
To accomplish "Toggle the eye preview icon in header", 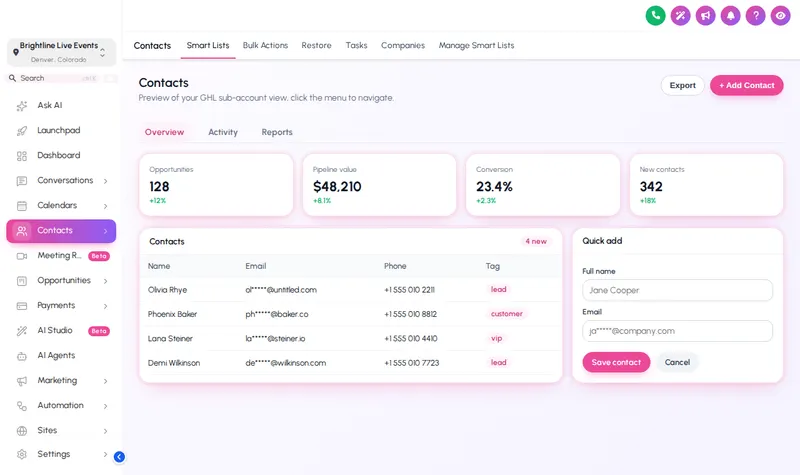I will pyautogui.click(x=780, y=16).
